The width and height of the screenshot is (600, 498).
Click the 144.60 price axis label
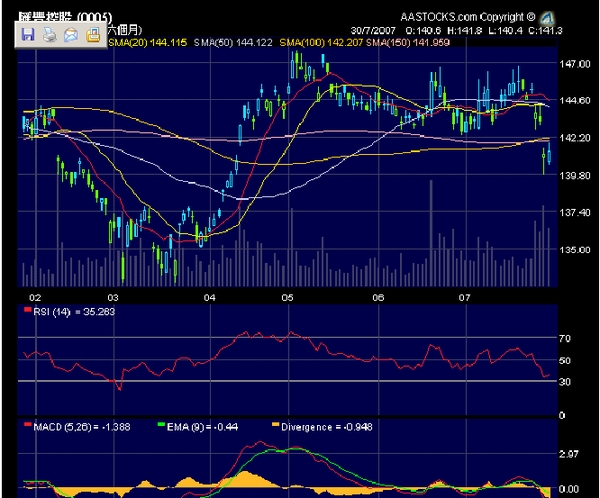click(x=575, y=101)
